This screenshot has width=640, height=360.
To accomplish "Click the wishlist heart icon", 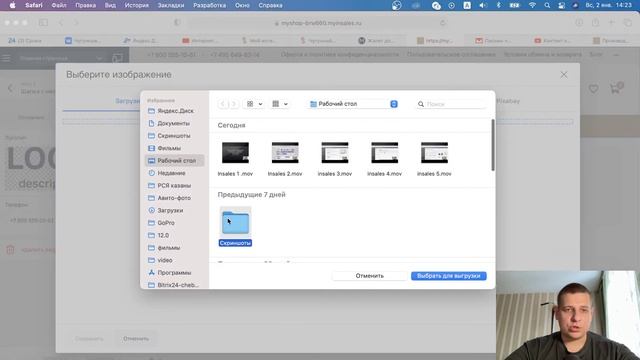I will point(593,88).
